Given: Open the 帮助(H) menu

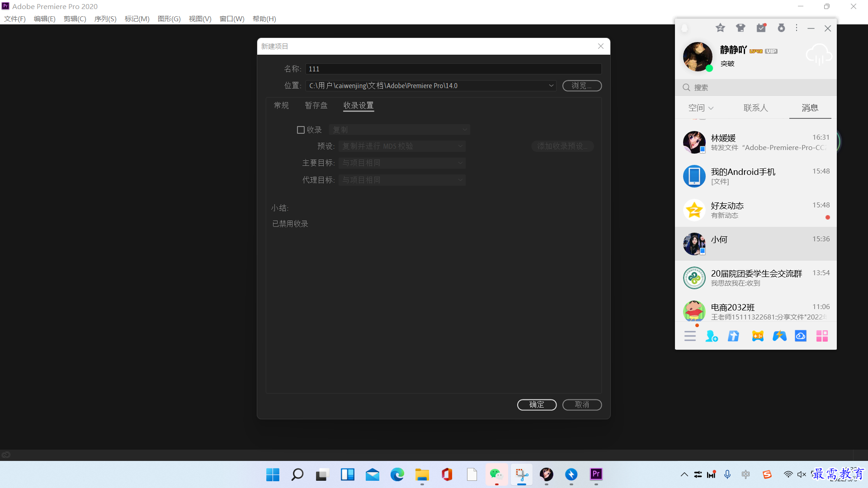Looking at the screenshot, I should (264, 19).
